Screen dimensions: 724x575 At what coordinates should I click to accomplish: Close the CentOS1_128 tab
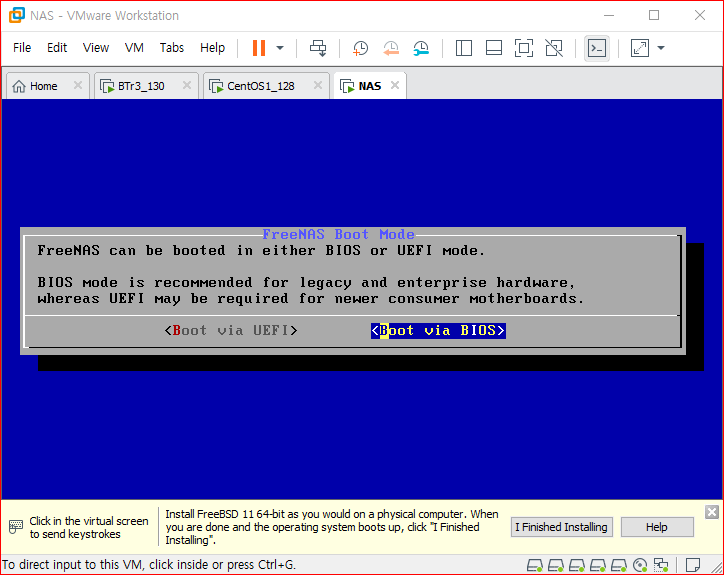click(318, 85)
